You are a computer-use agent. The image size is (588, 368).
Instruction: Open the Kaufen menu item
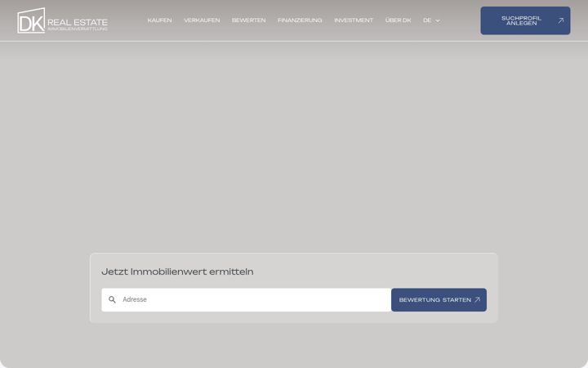[x=159, y=20]
